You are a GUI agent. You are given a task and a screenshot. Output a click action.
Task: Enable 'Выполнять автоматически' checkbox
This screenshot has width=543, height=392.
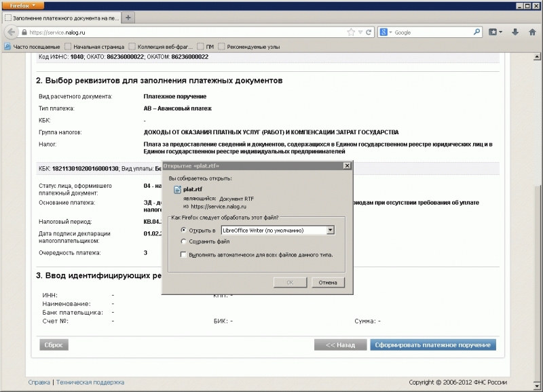pyautogui.click(x=184, y=254)
